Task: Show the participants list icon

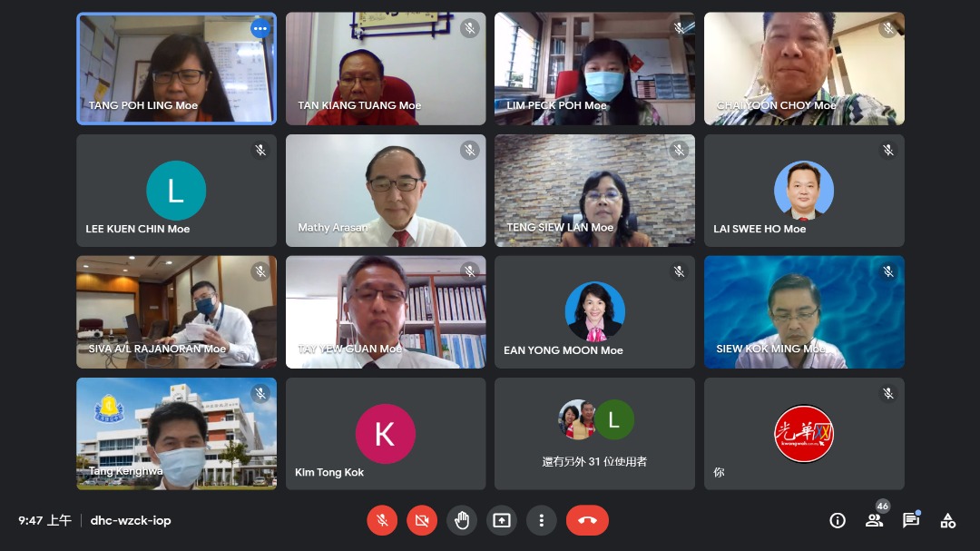Action: point(874,520)
